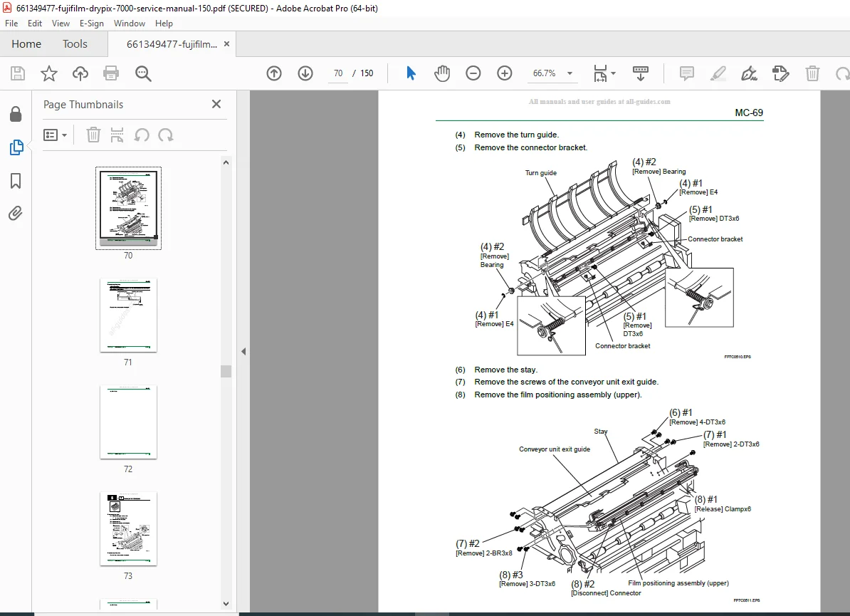Add the file to starred favorites

coord(49,73)
